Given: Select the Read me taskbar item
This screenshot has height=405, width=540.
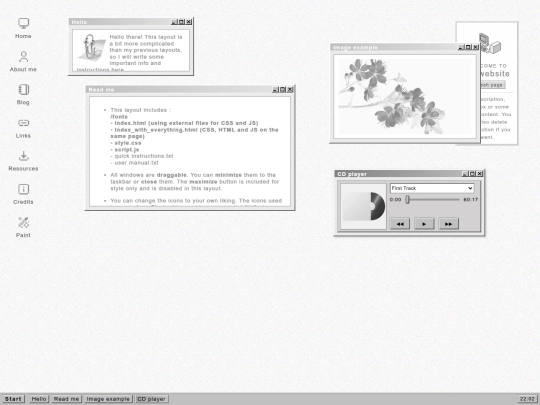Looking at the screenshot, I should [x=66, y=399].
